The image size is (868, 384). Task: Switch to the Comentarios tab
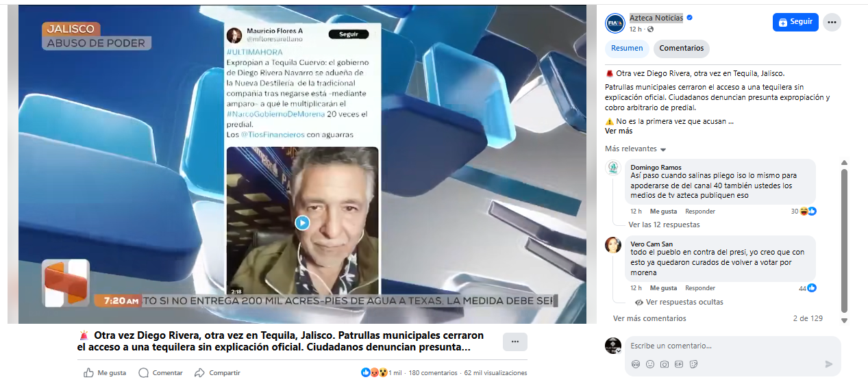point(682,49)
